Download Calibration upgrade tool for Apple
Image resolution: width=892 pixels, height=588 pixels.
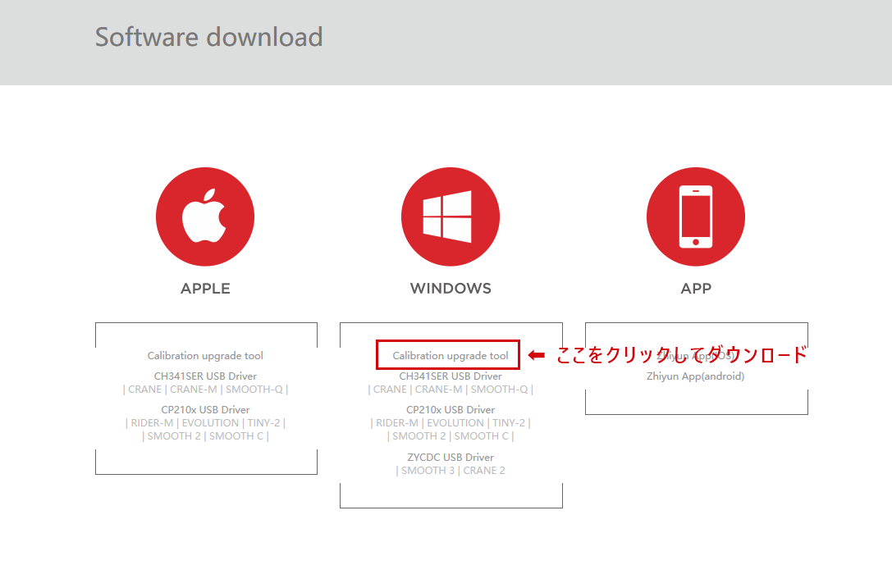(205, 356)
